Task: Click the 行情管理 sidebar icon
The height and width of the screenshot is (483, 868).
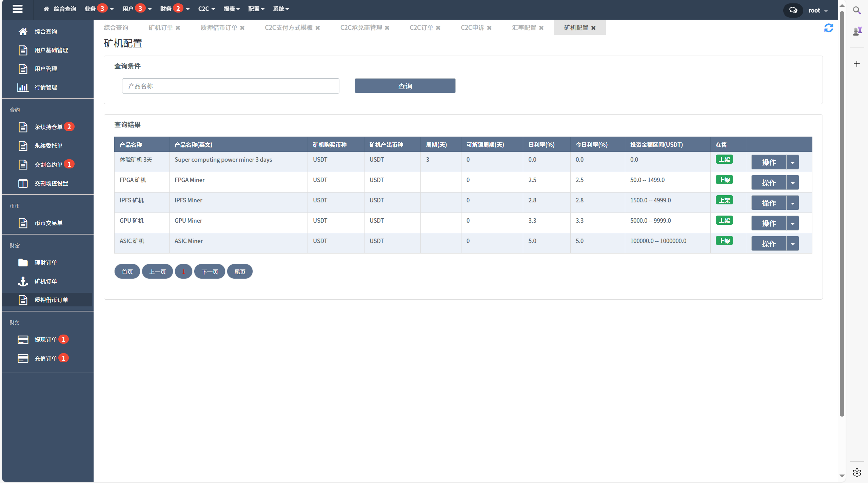Action: click(23, 87)
